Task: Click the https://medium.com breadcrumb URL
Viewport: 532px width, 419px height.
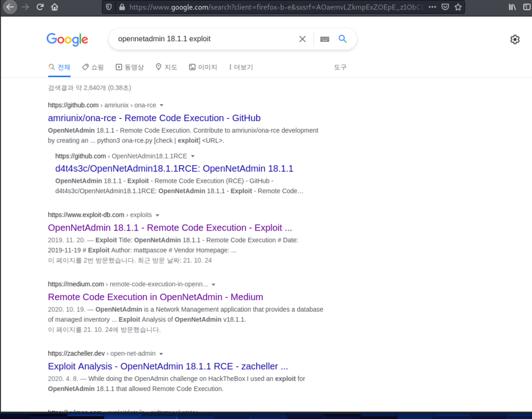Action: (x=75, y=284)
